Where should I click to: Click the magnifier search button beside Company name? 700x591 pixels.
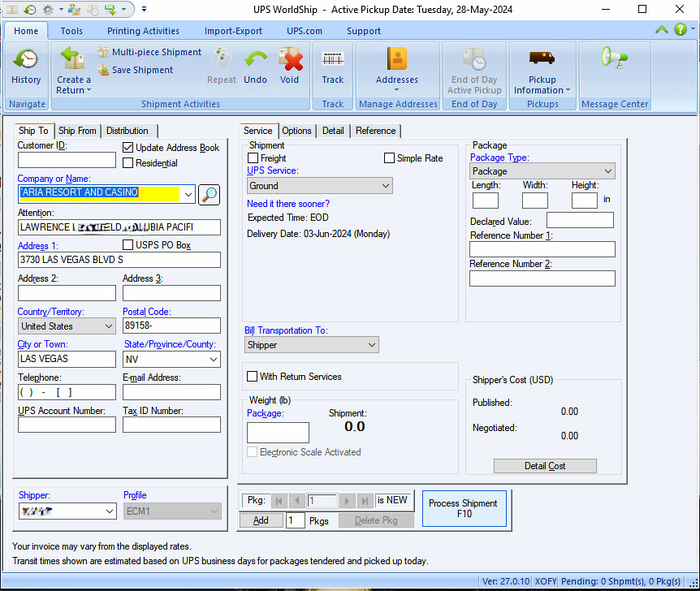tap(209, 194)
